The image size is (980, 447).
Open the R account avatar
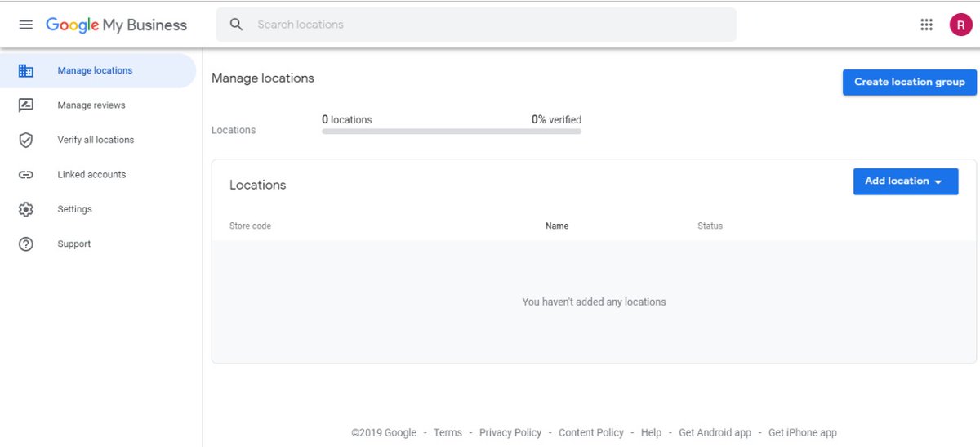click(960, 25)
